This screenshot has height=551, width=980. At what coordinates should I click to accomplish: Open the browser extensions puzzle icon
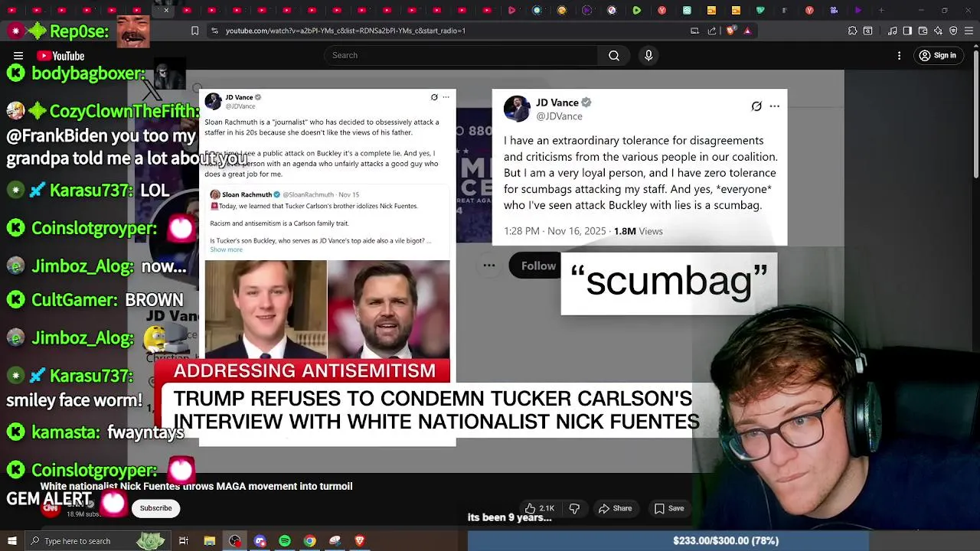tap(852, 31)
